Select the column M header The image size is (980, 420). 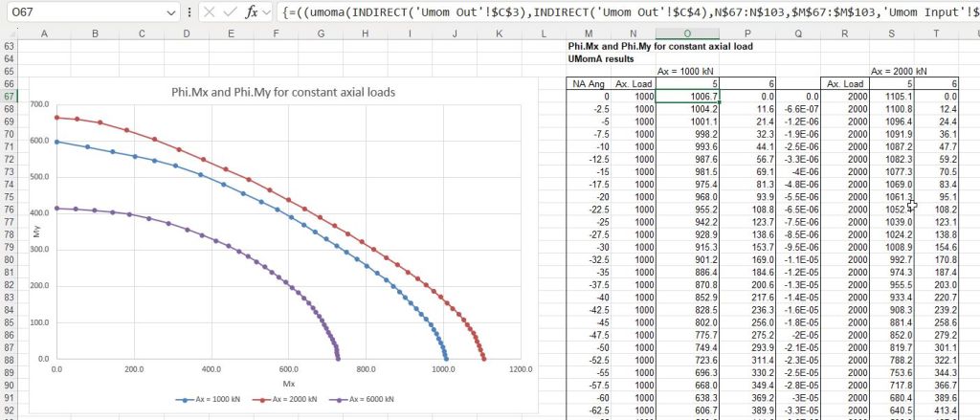click(589, 34)
